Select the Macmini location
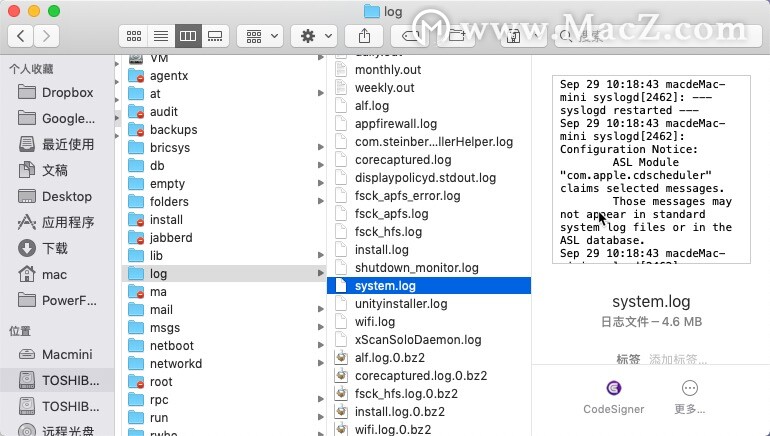Image resolution: width=770 pixels, height=436 pixels. pos(55,354)
